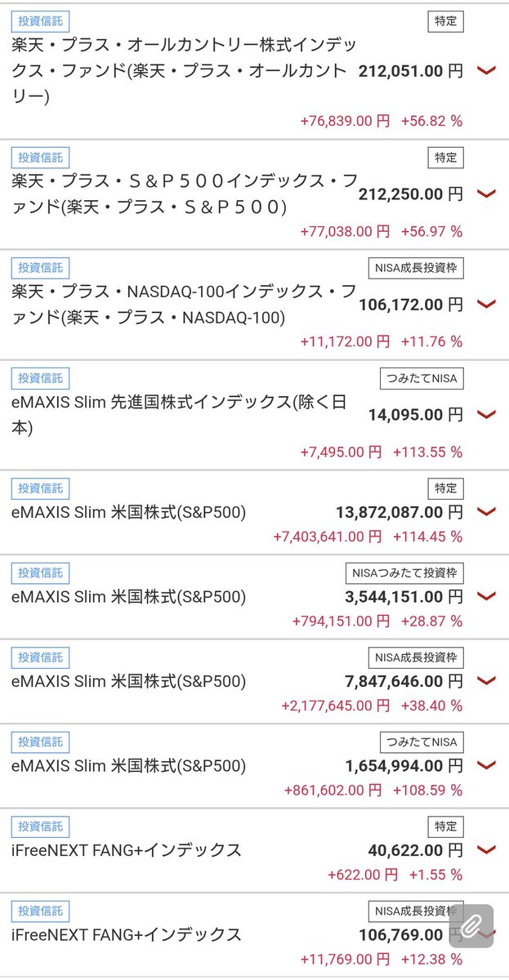Click the 投資信託 tag on the first row
The width and height of the screenshot is (509, 980).
(40, 21)
